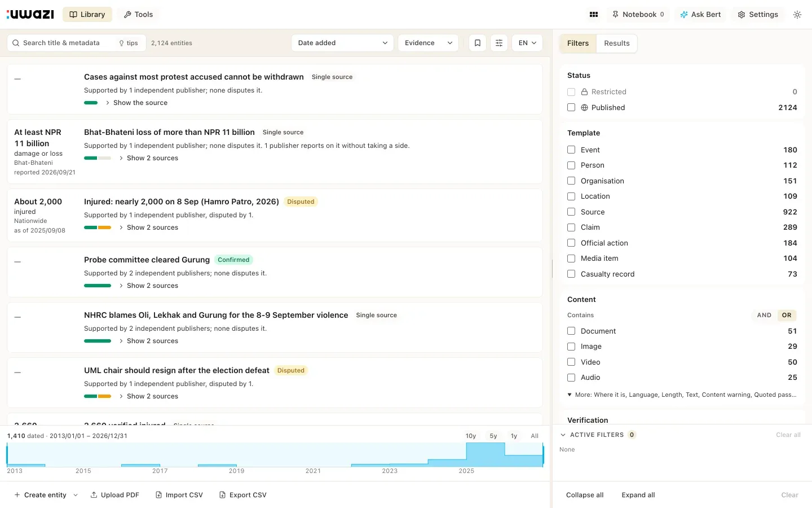Select the AND content operator
This screenshot has width=812, height=508.
(764, 316)
